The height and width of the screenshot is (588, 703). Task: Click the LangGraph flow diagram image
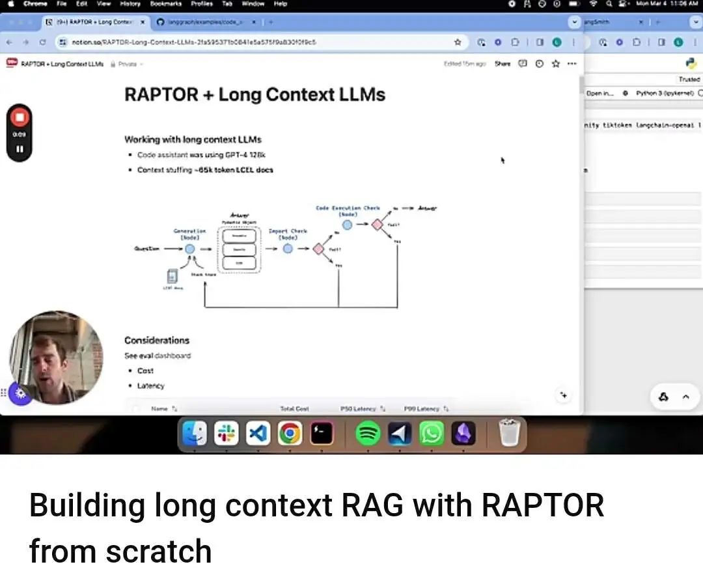click(286, 256)
